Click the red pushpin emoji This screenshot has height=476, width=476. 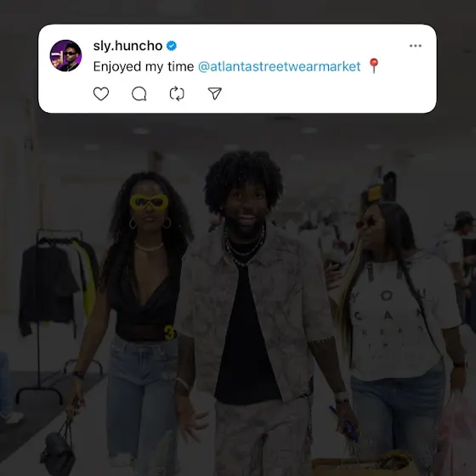click(374, 65)
